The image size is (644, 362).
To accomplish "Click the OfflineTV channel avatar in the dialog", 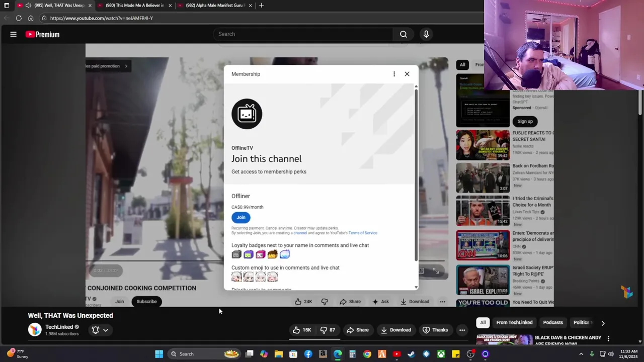I will pos(247,114).
